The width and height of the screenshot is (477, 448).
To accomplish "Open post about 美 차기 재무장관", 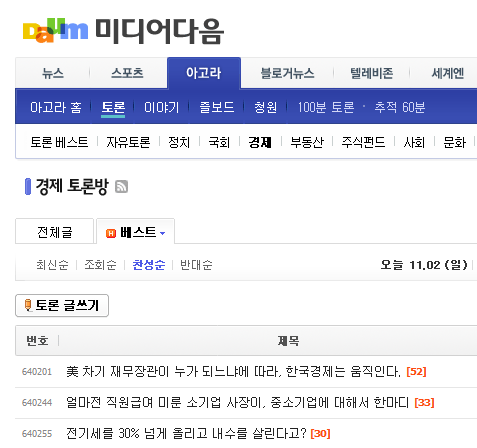I will [x=234, y=371].
